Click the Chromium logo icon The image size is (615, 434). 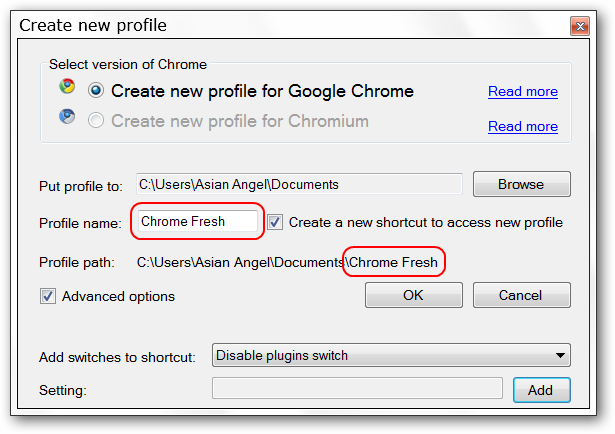67,118
